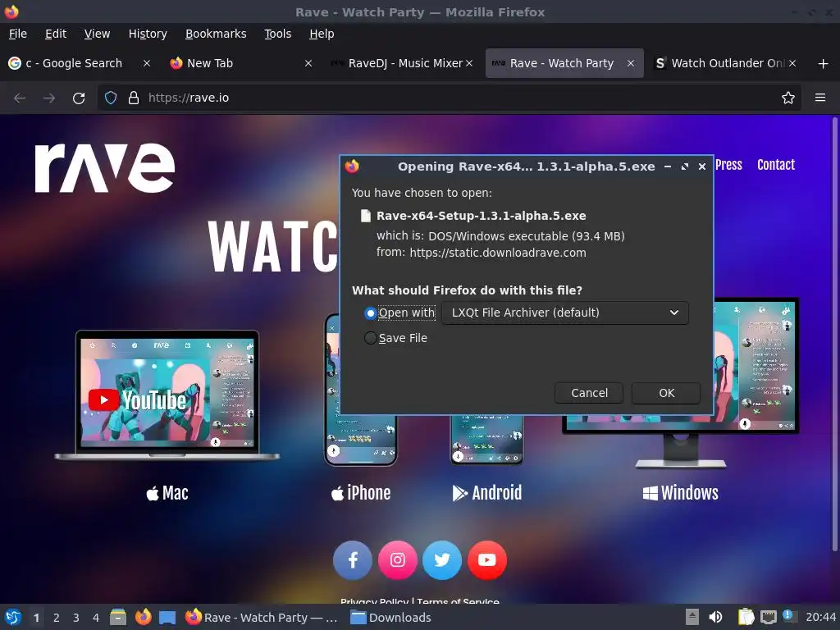Screen dimensions: 840x630
Task: Open the Tools menu
Action: [x=277, y=34]
